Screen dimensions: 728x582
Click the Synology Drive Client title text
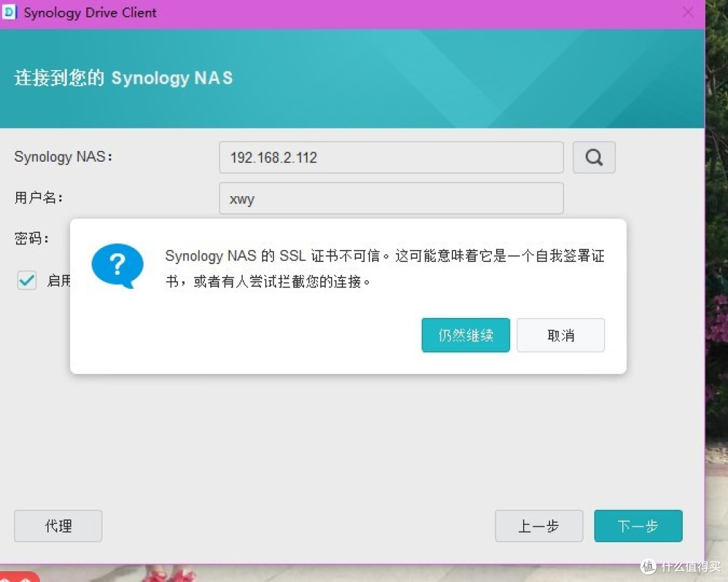pos(90,12)
